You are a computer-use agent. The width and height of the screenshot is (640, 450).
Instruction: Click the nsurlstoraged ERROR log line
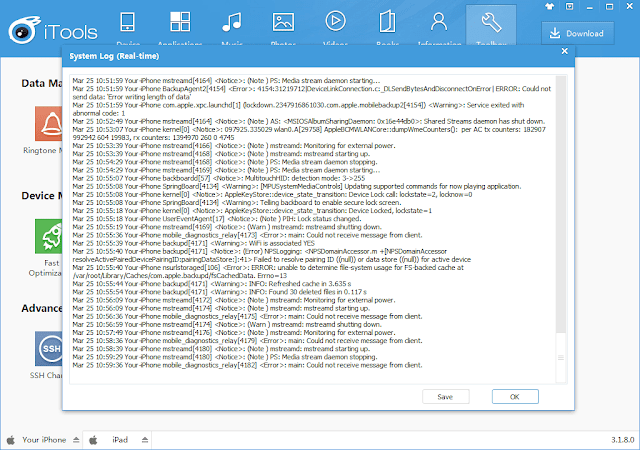click(x=268, y=272)
